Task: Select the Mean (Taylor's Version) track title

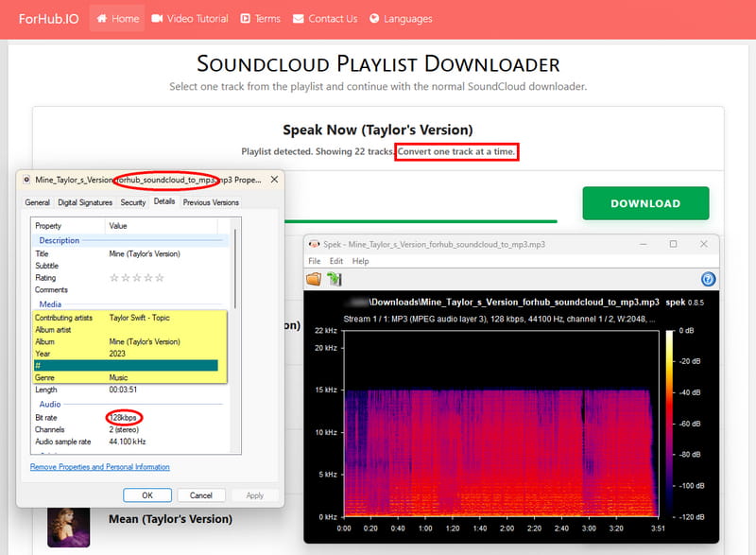Action: 170,519
